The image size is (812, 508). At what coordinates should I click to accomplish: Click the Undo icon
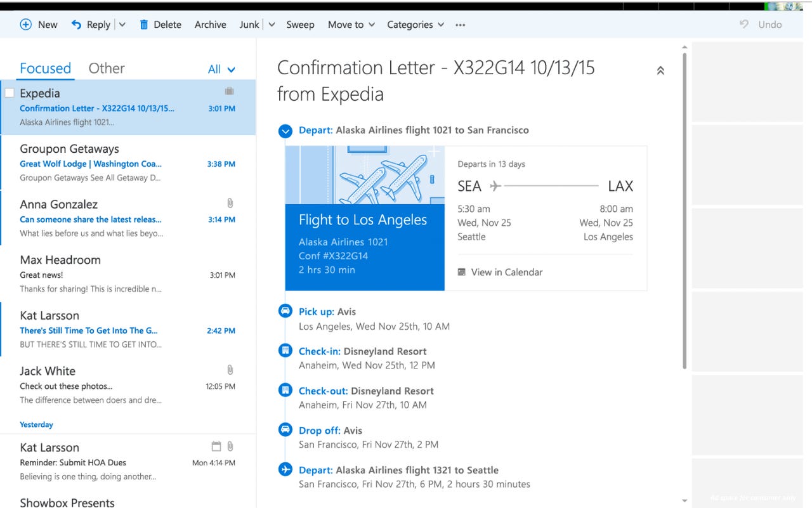pos(743,24)
